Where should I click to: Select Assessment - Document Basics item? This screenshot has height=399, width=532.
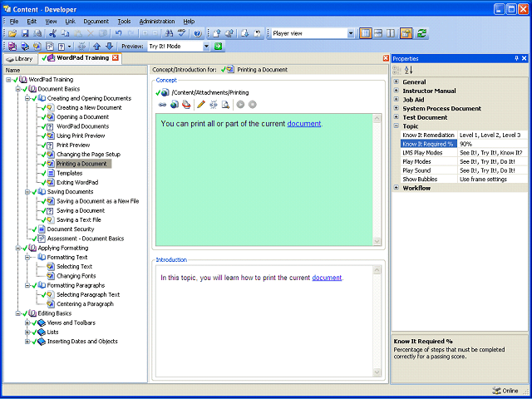tap(86, 239)
